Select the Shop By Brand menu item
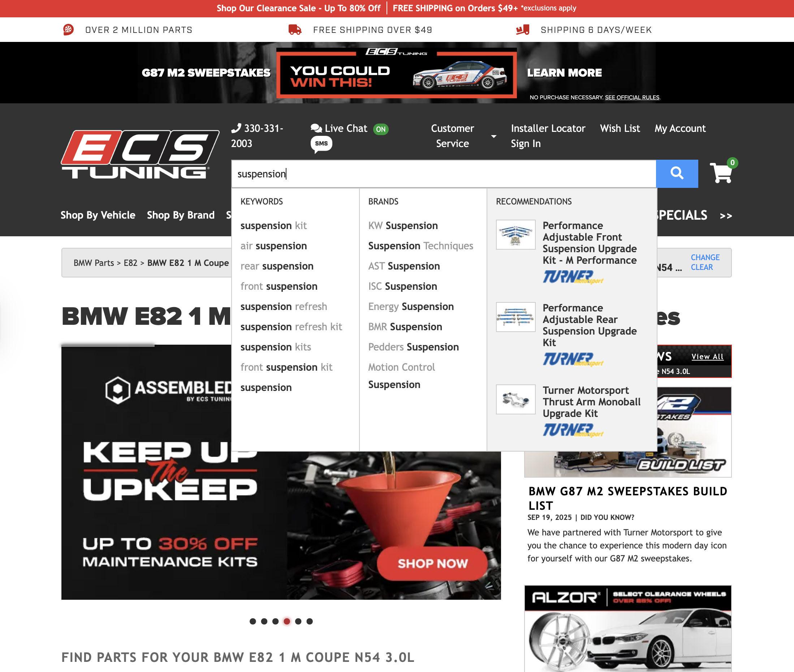 tap(180, 215)
